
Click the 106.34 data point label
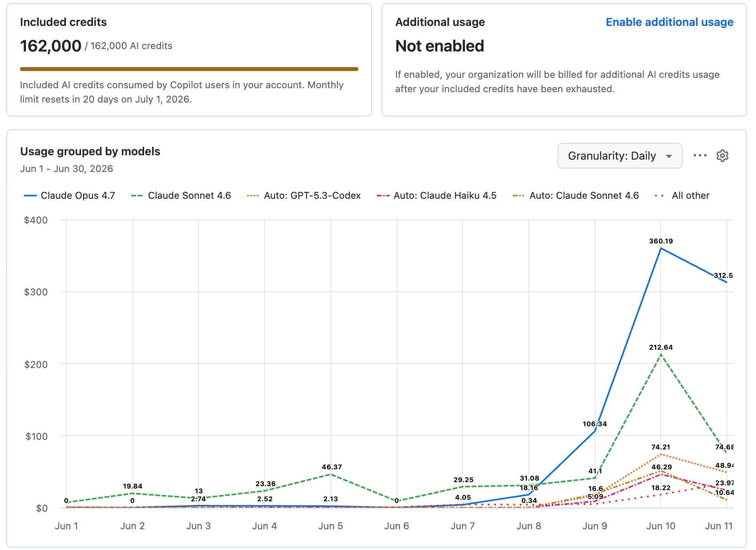(x=595, y=424)
